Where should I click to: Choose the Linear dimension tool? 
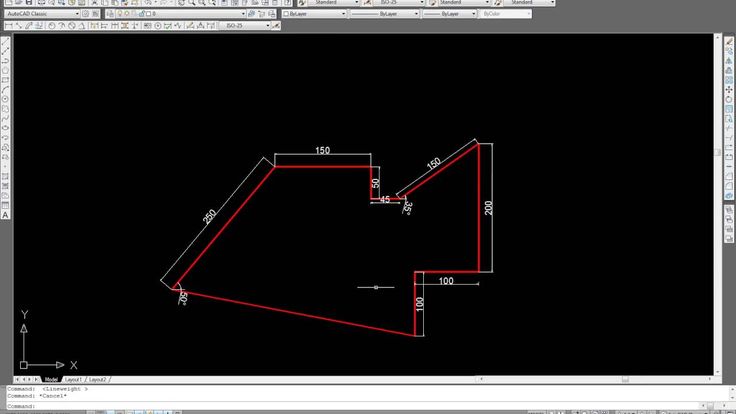point(8,25)
